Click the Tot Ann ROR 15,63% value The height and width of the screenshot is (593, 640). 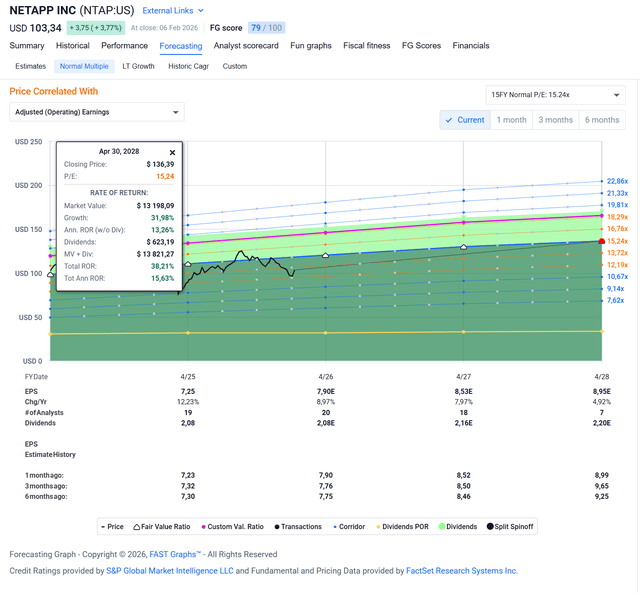162,278
